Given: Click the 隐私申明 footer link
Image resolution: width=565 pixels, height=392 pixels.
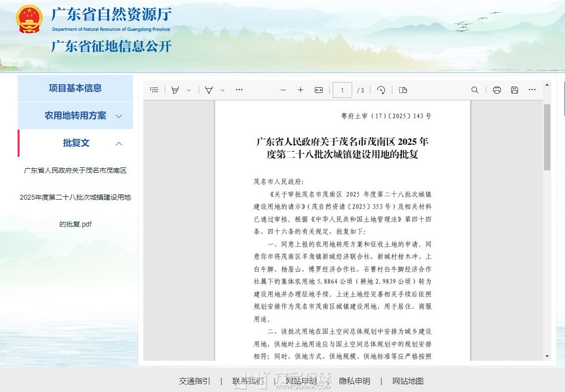Looking at the screenshot, I should point(355,381).
